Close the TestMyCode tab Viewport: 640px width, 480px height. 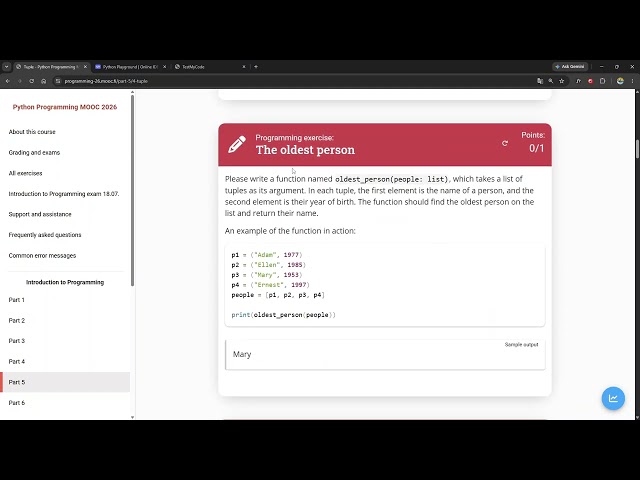pyautogui.click(x=244, y=67)
